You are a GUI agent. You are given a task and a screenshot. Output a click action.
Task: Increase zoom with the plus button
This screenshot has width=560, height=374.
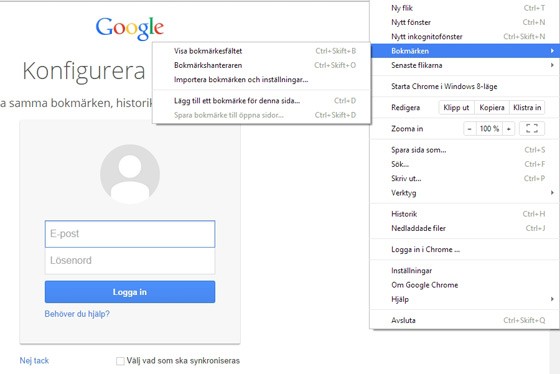[509, 129]
